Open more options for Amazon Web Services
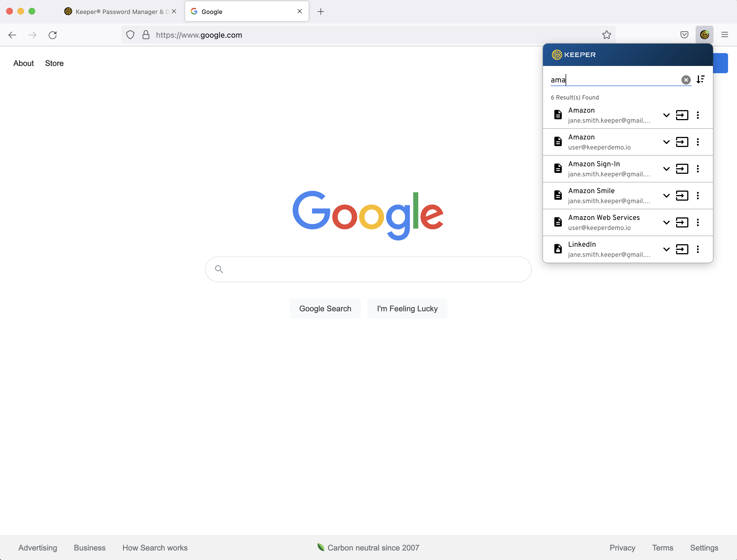This screenshot has width=737, height=560. (698, 223)
